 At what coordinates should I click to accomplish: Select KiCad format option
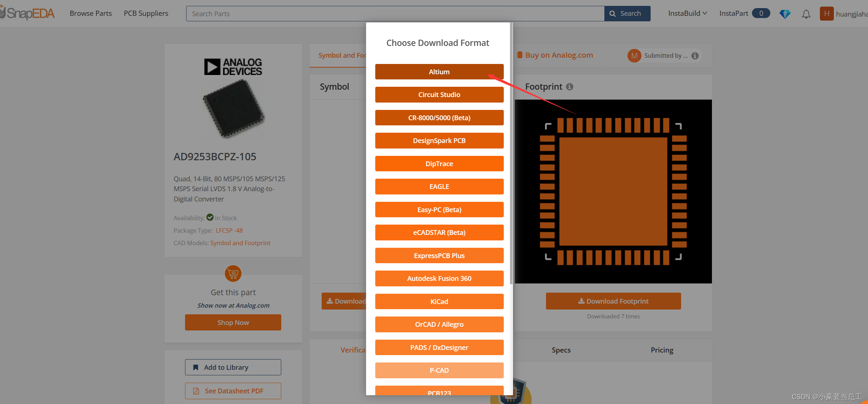point(439,301)
